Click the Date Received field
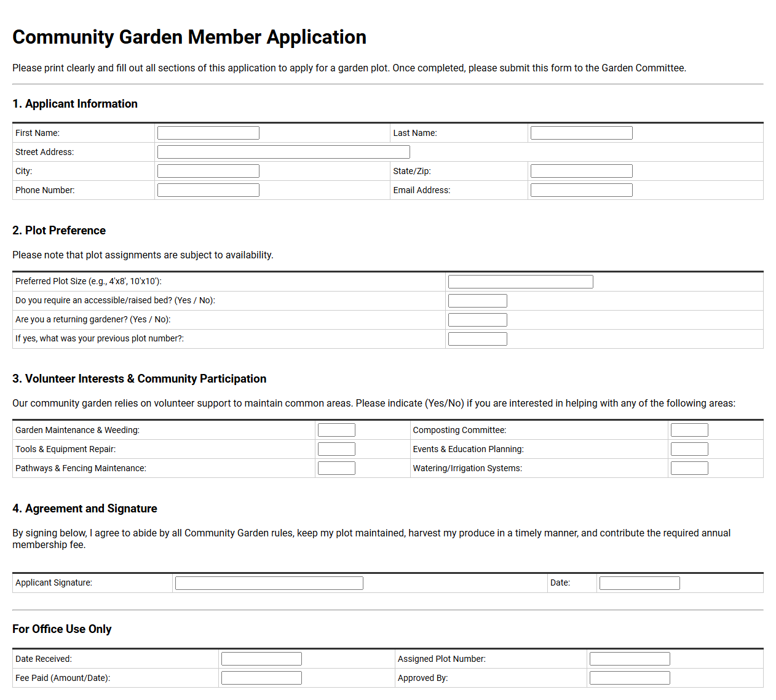This screenshot has width=776, height=700. point(261,659)
